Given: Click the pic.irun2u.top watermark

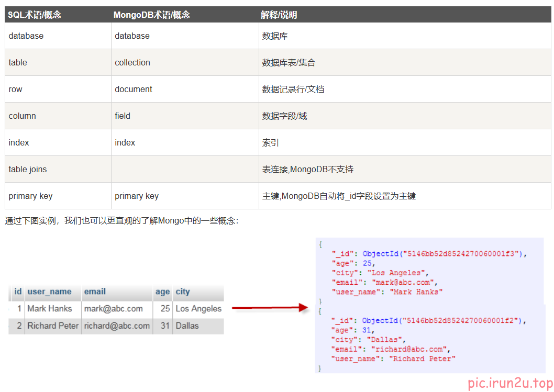Looking at the screenshot, I should tap(509, 383).
